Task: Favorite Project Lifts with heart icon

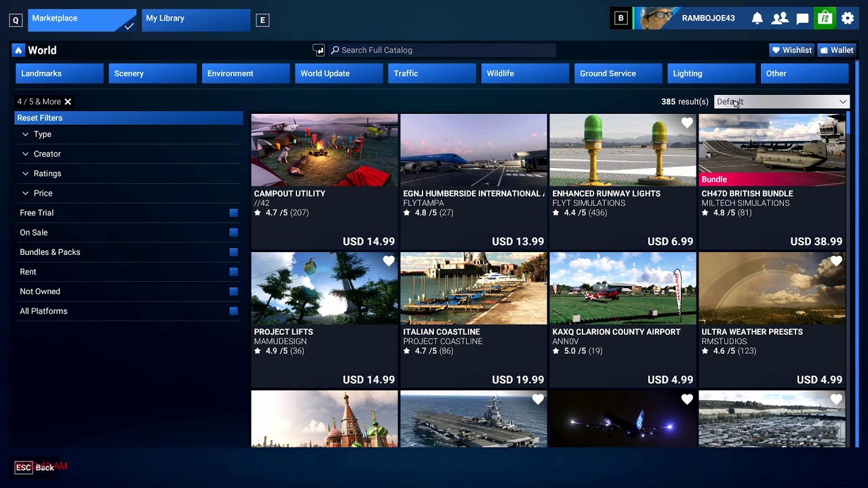Action: (x=389, y=261)
